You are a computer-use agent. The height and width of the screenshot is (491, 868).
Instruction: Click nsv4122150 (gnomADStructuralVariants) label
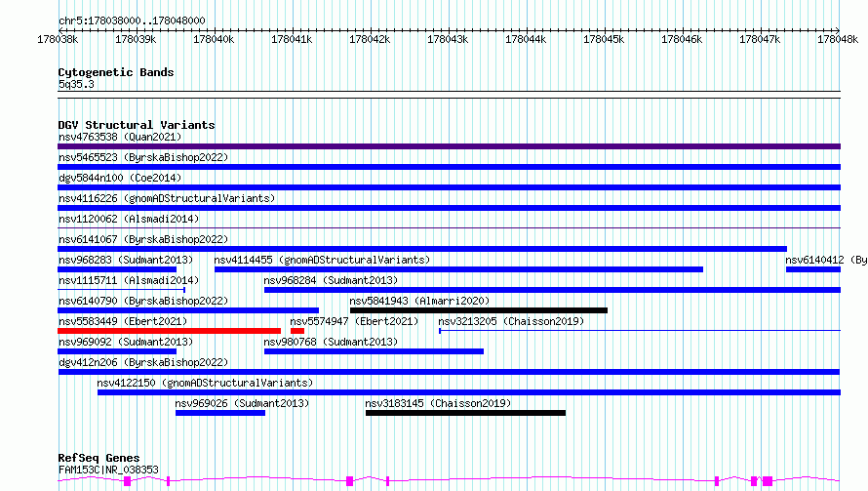(205, 383)
